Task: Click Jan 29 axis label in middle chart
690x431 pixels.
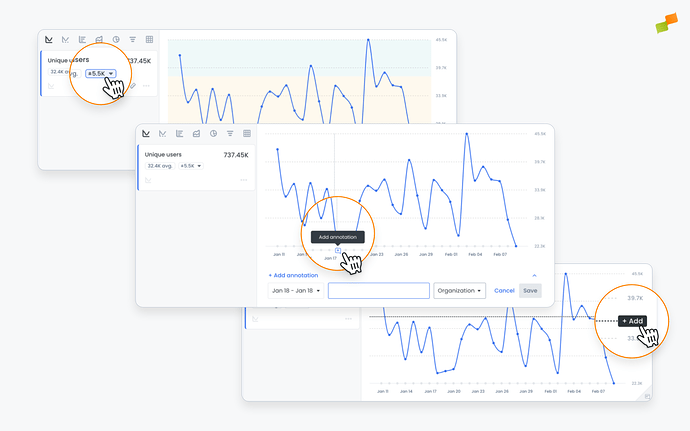Action: [426, 254]
